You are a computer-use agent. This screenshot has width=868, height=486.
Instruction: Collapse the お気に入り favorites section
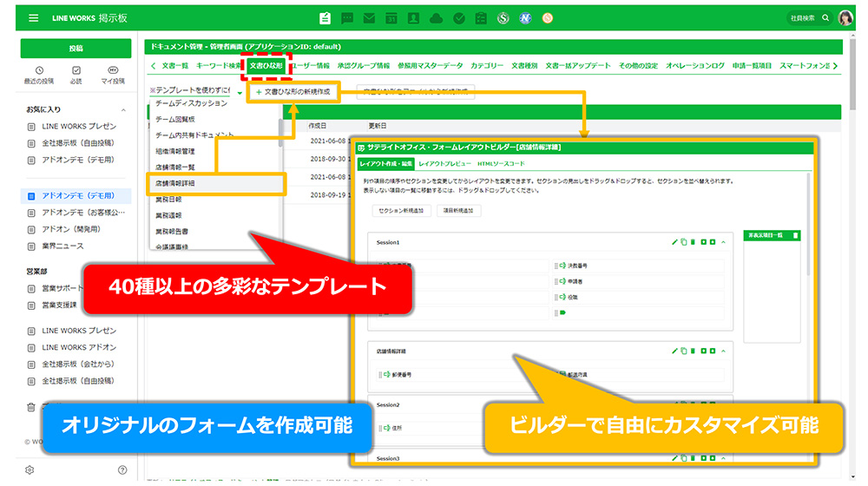pos(123,110)
